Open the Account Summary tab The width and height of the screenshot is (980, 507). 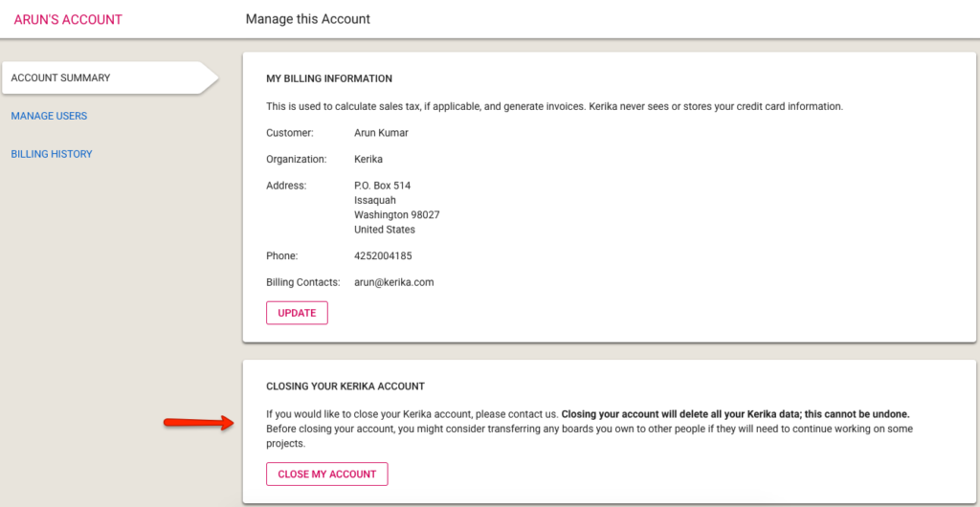coord(109,78)
